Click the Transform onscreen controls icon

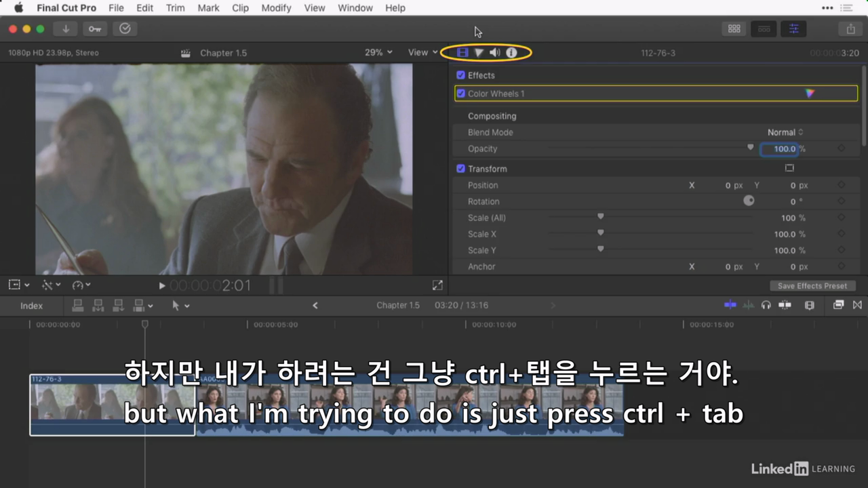[789, 168]
